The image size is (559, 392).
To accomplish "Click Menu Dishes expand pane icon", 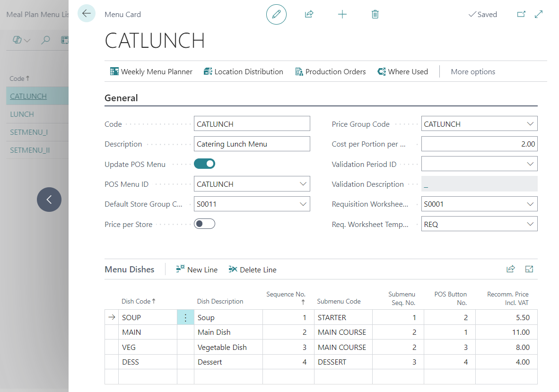I will point(529,269).
